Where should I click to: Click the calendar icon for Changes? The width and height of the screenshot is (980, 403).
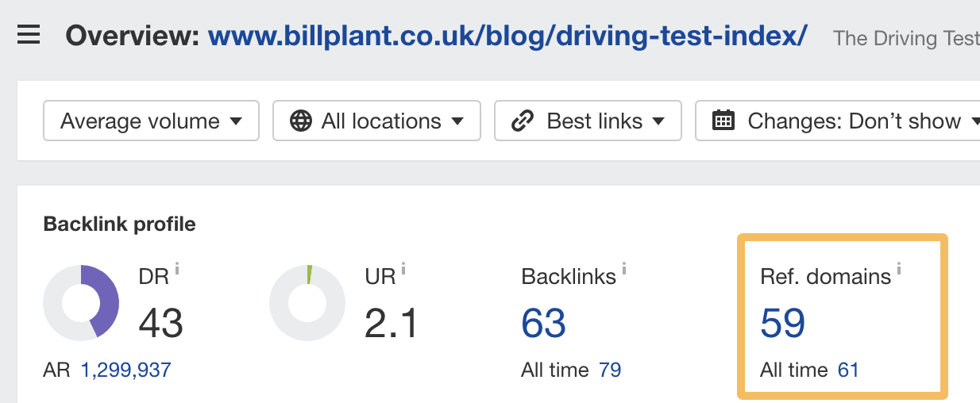click(x=723, y=121)
